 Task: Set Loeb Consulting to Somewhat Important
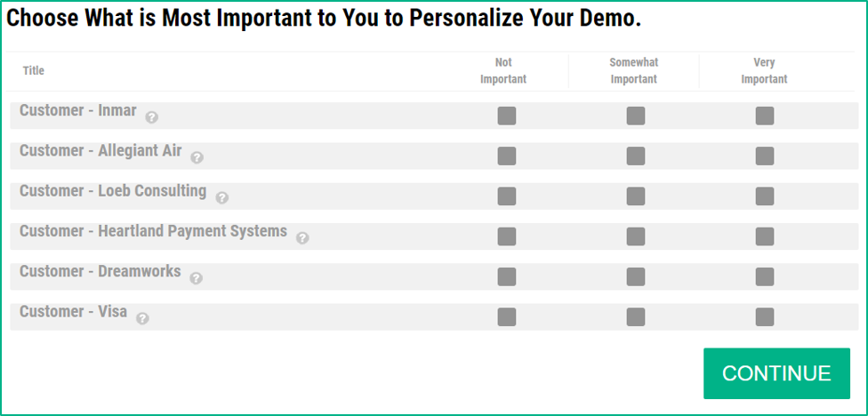pos(636,196)
